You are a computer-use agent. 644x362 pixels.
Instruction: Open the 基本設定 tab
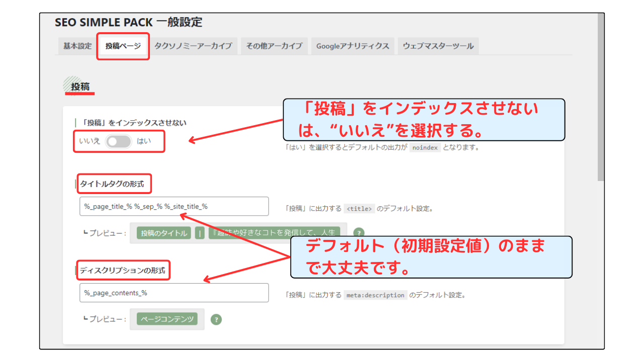coord(77,46)
